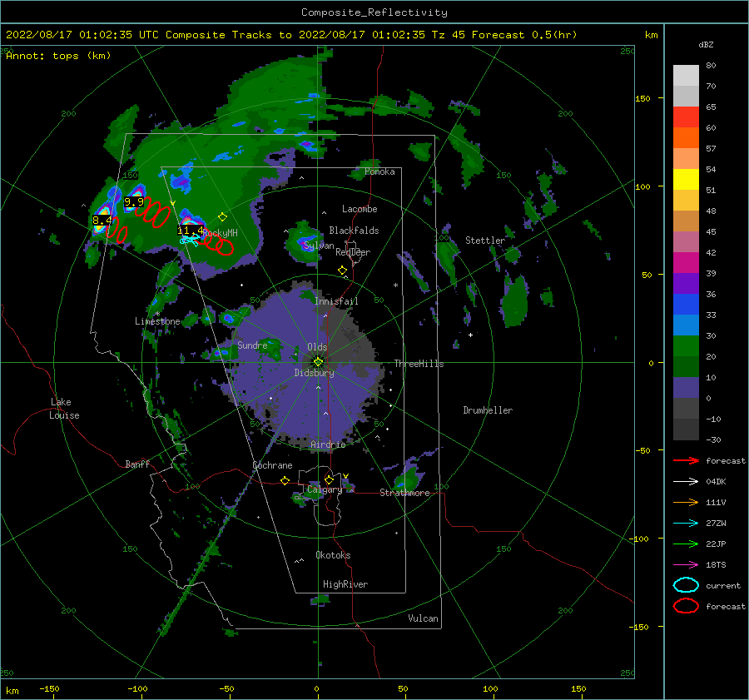Click the Calgary city label
The height and width of the screenshot is (700, 749).
click(x=325, y=489)
